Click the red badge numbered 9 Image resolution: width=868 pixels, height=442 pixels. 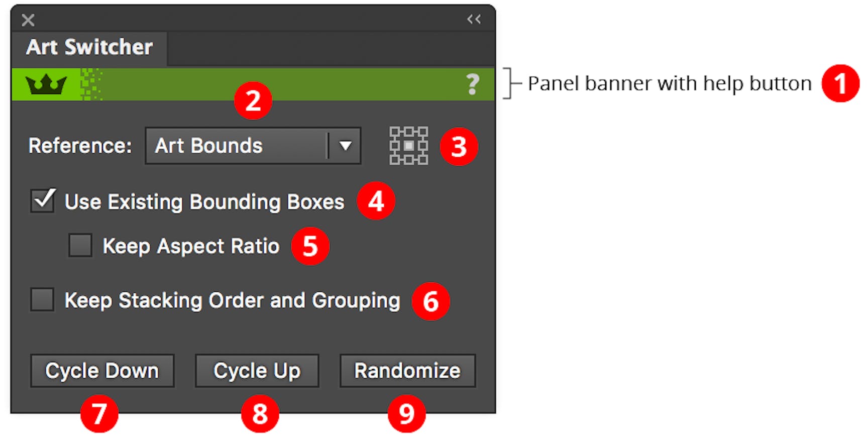click(408, 413)
